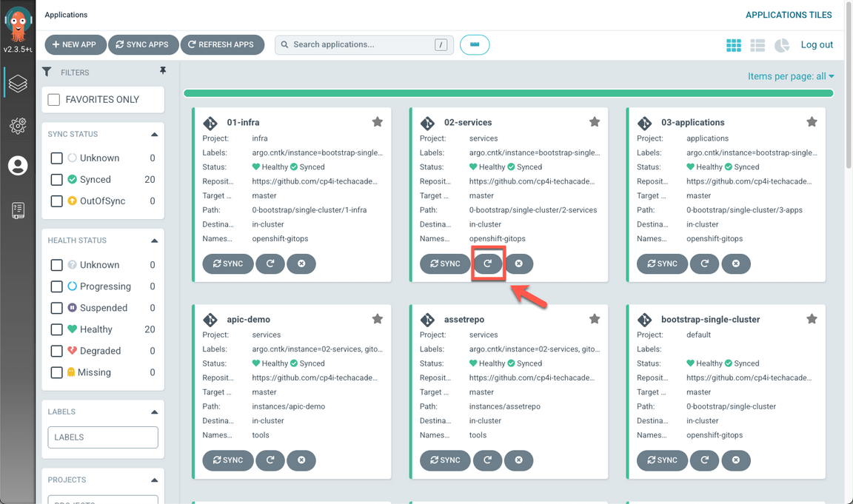Open User Info icon in sidebar
853x504 pixels.
(18, 166)
